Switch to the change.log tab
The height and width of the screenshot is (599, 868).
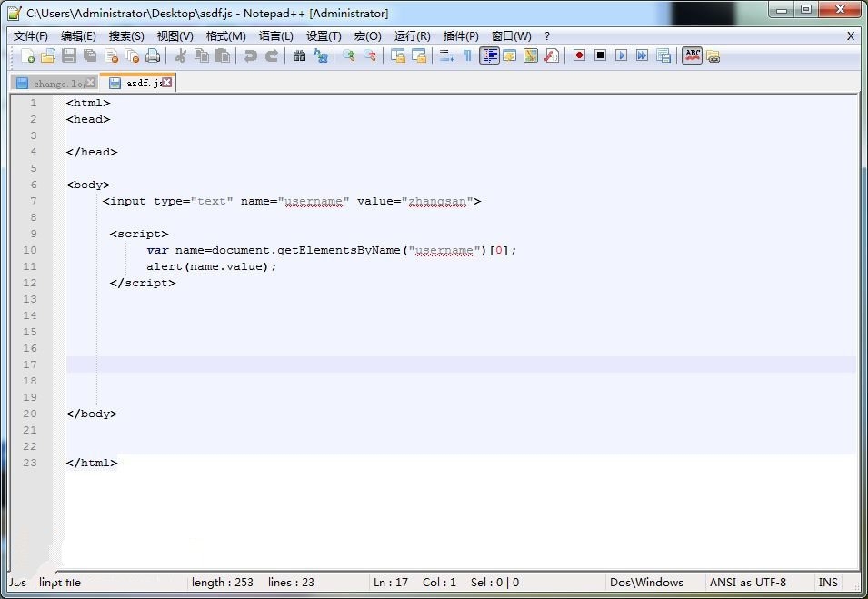(56, 83)
